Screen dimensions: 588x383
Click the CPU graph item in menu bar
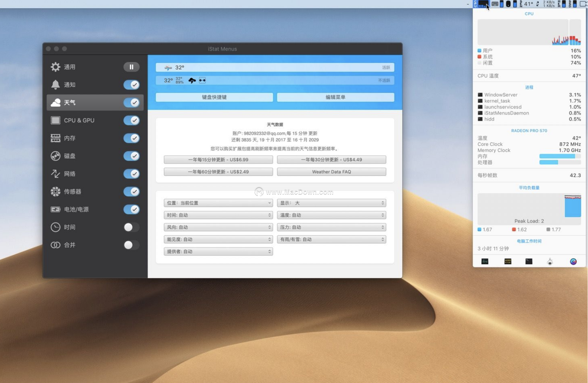click(481, 4)
